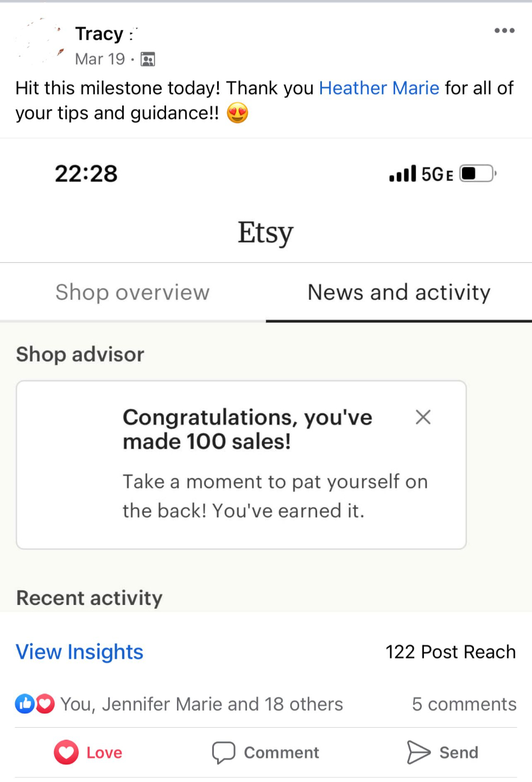Tap the Etsy logo in screenshot
This screenshot has width=532, height=782.
265,233
